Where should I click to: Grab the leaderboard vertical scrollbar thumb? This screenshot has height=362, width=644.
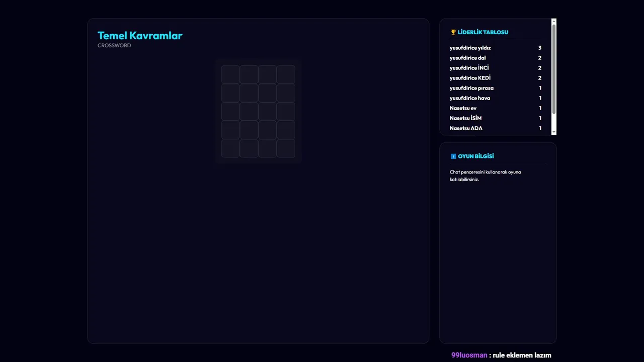point(554,69)
